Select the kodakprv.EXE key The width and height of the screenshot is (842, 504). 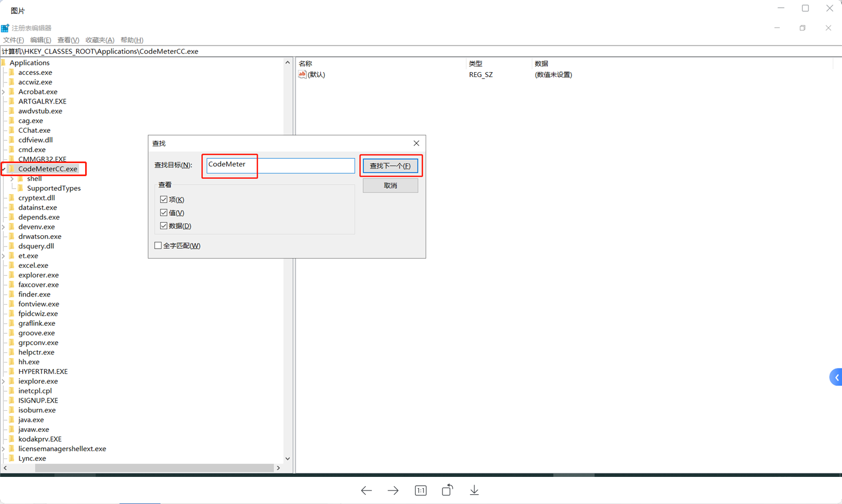tap(40, 439)
